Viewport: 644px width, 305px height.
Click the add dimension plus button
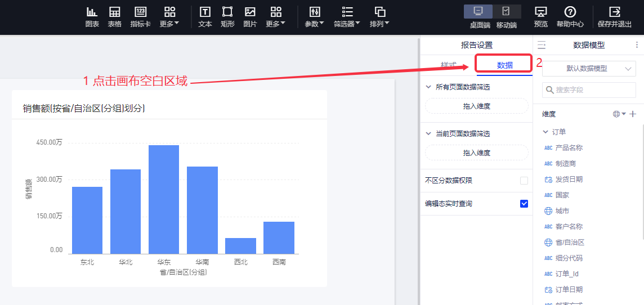pyautogui.click(x=633, y=114)
